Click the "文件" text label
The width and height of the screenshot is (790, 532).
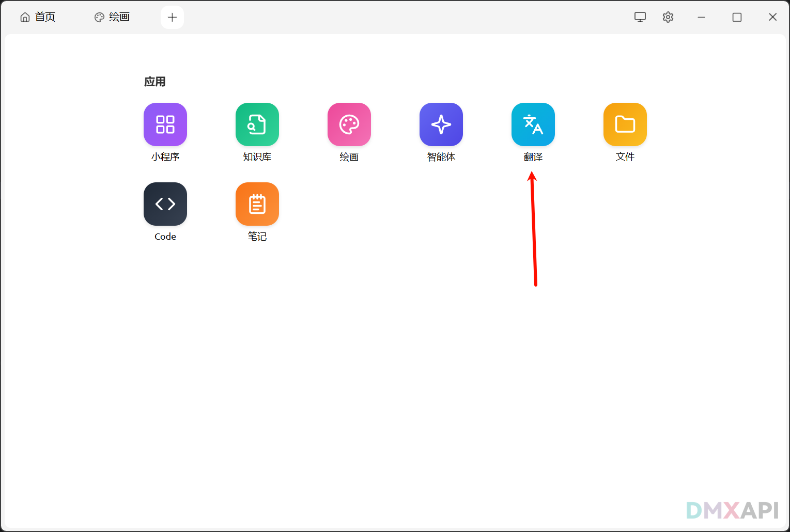(625, 157)
